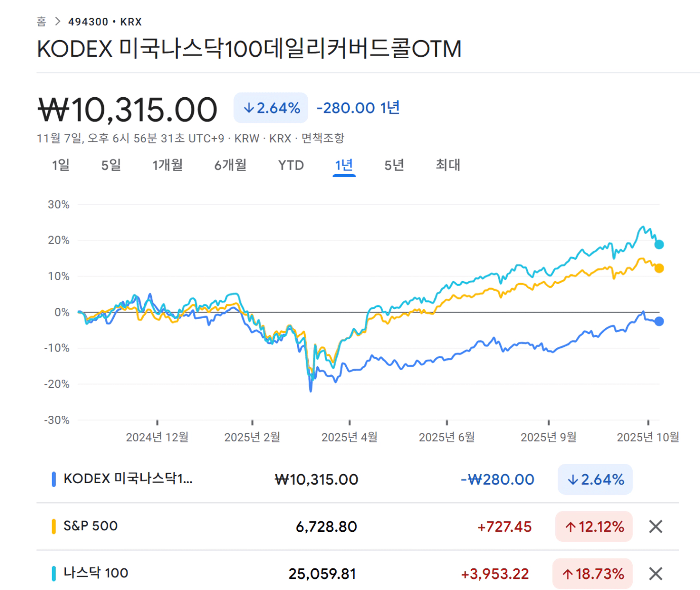Remove S&P 500 comparison with X icon
This screenshot has width=700, height=590.
pyautogui.click(x=655, y=527)
